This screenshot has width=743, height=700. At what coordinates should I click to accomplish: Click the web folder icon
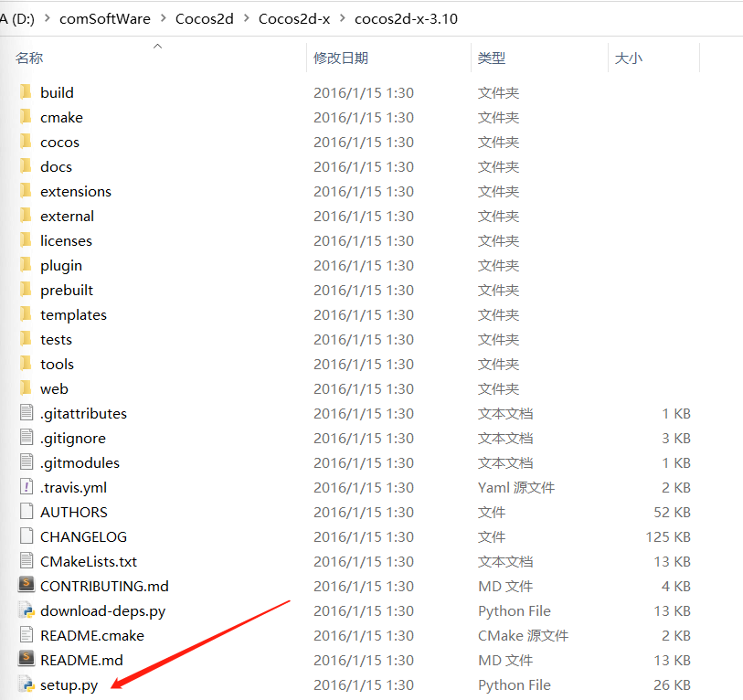(x=27, y=387)
